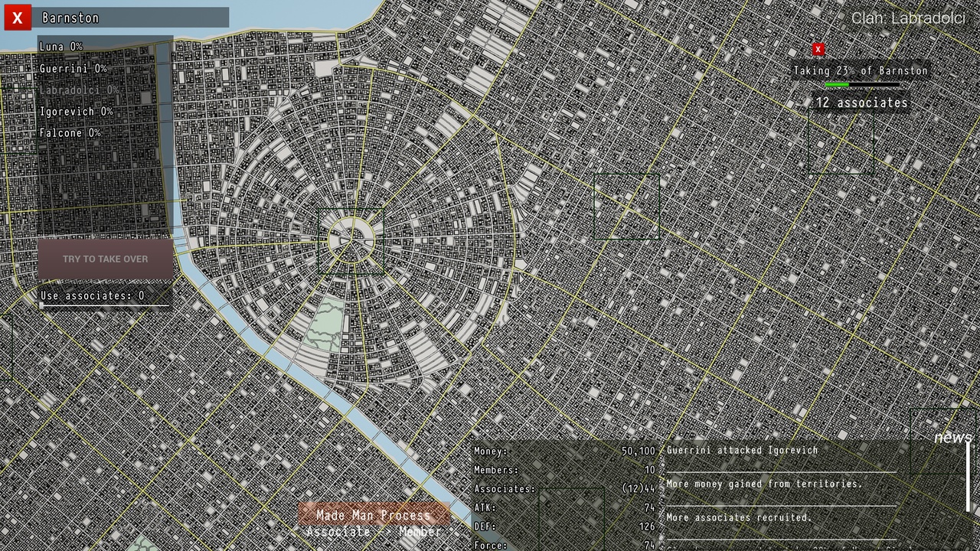
Task: Click the green park area on the map
Action: coord(324,325)
